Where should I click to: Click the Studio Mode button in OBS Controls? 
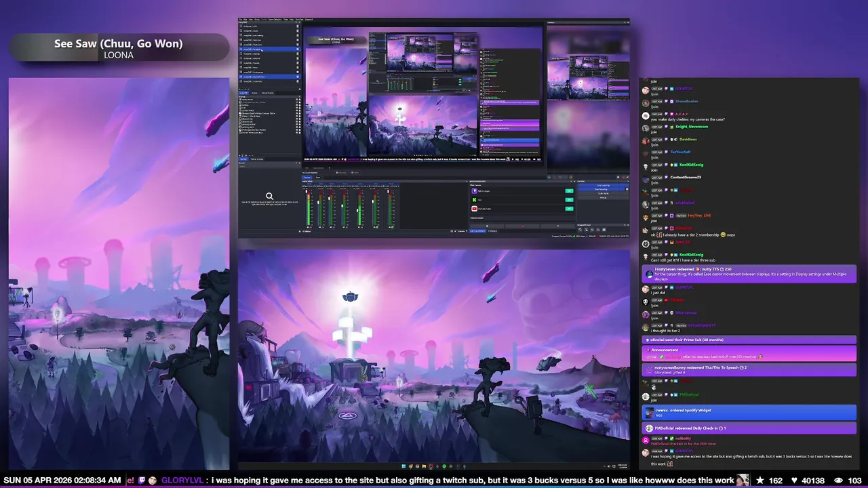pyautogui.click(x=602, y=193)
